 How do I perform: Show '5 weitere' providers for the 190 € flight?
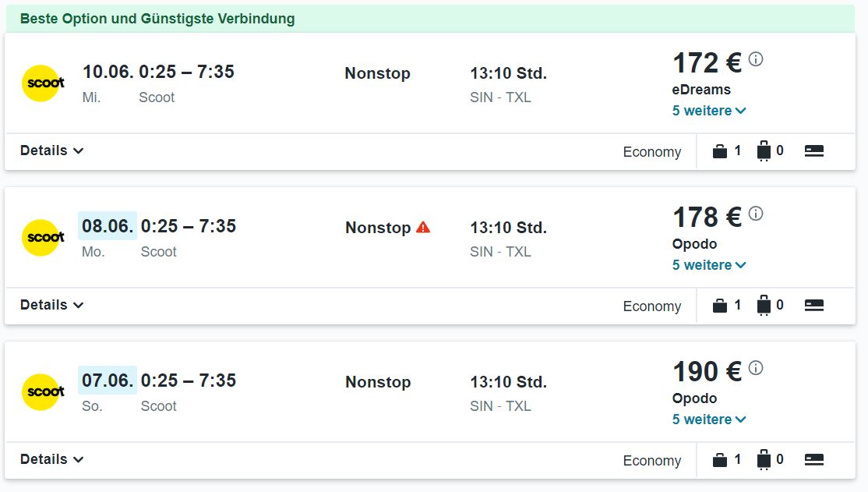[709, 419]
